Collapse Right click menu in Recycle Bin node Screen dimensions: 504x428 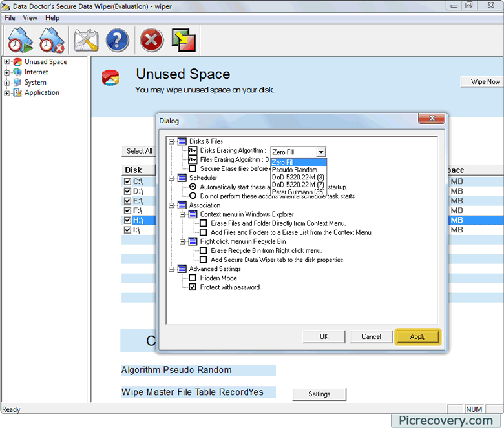coord(182,241)
